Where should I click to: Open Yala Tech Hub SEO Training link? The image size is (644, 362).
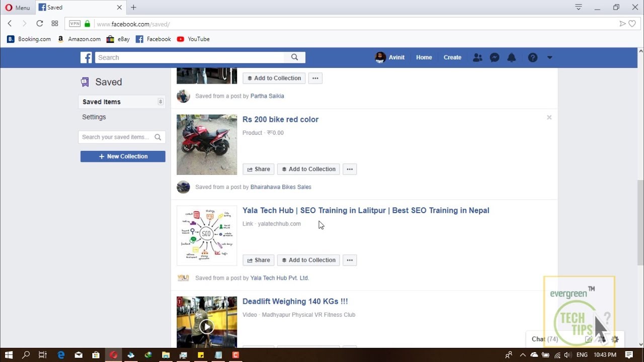(x=366, y=210)
